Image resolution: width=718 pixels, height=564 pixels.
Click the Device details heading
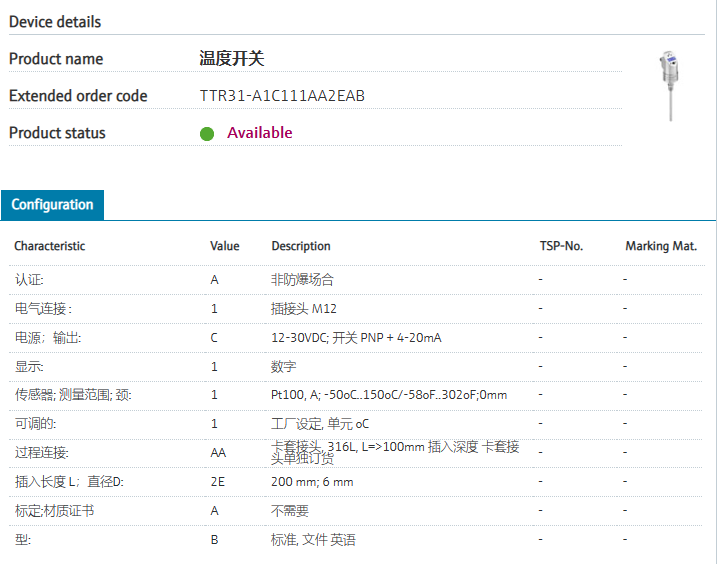[55, 21]
